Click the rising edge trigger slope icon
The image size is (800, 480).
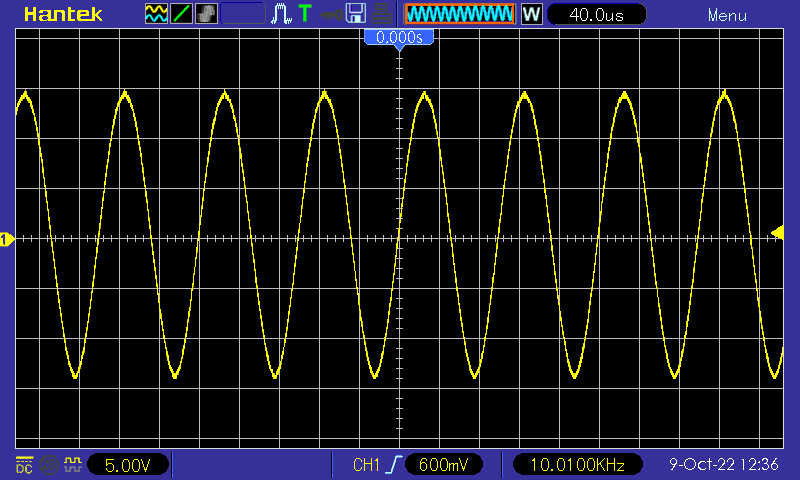(393, 465)
